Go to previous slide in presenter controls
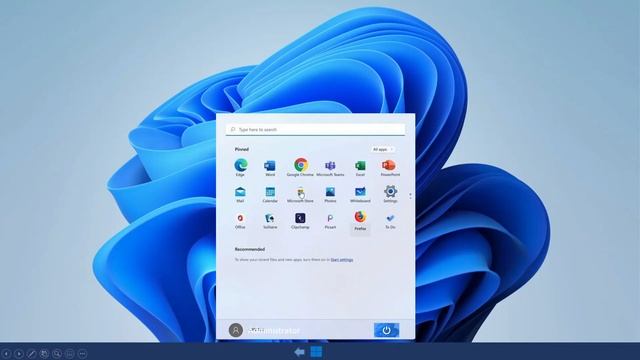The width and height of the screenshot is (640, 360). point(6,353)
